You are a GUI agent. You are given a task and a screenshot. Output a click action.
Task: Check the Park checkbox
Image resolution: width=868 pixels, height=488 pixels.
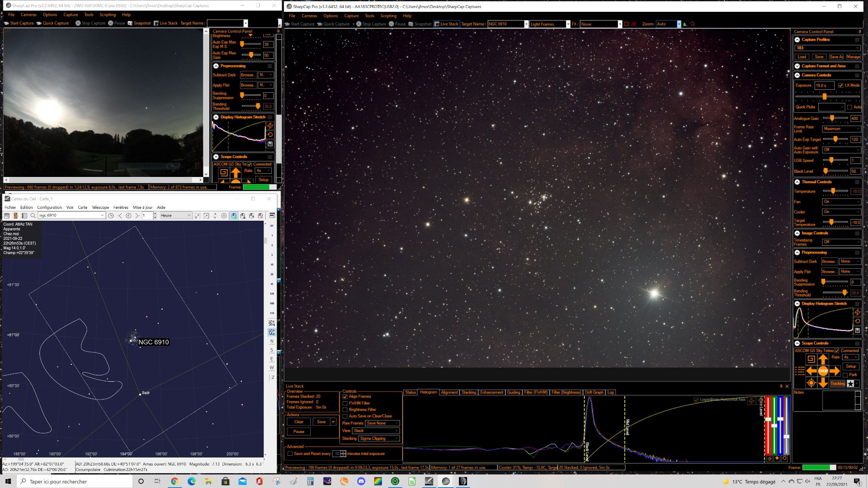coord(846,375)
